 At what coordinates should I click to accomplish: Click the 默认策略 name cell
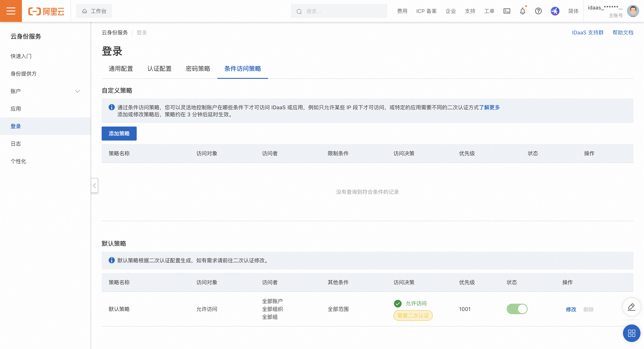[119, 309]
